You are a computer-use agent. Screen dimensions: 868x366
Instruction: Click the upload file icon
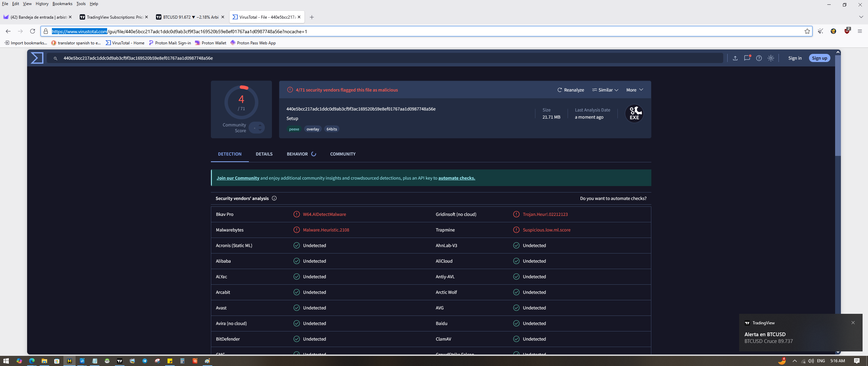735,58
